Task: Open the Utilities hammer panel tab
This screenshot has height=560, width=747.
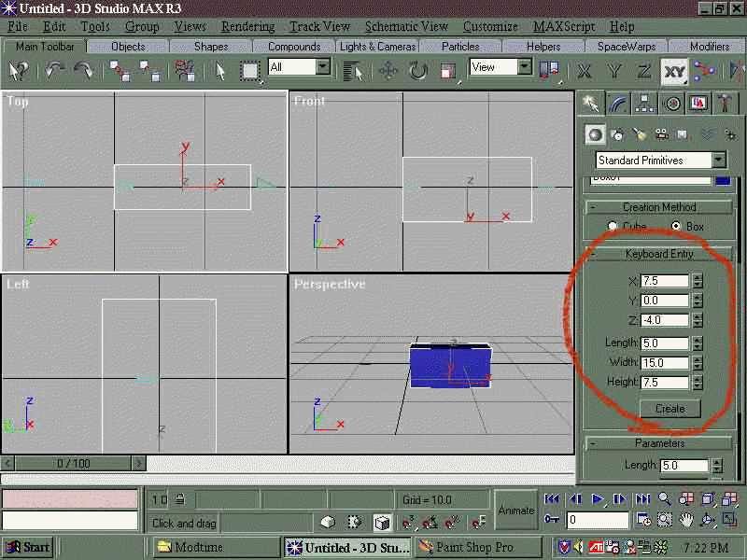Action: [x=726, y=104]
